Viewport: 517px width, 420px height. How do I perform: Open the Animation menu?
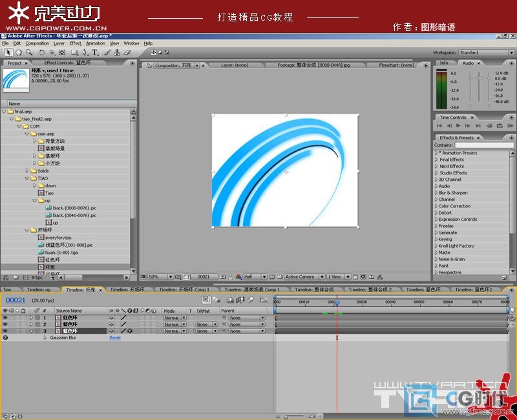tap(96, 43)
